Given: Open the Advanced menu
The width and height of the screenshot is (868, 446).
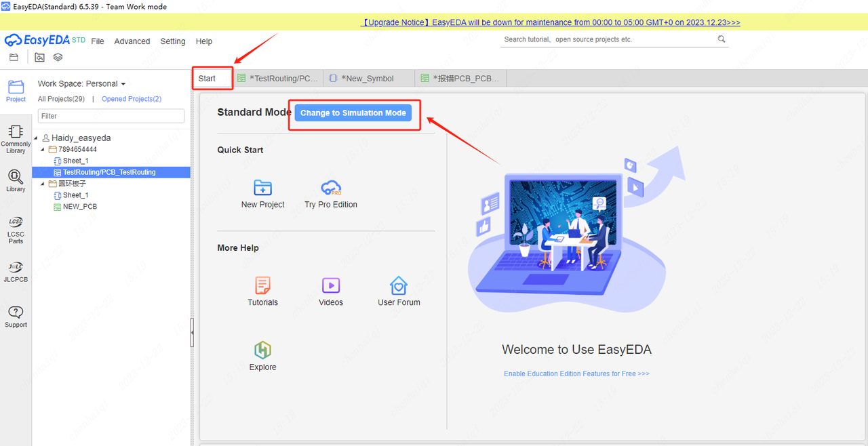Looking at the screenshot, I should 132,41.
